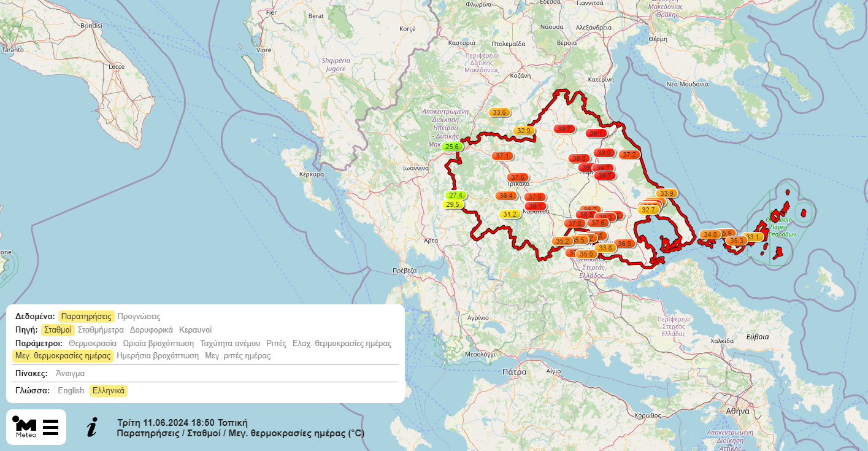Click the 36.4 station marker
868x451 pixels.
click(506, 196)
